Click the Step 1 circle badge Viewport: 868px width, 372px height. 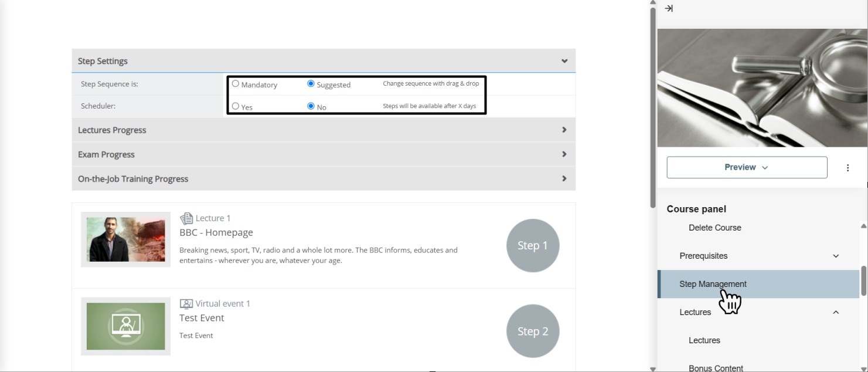(x=532, y=246)
